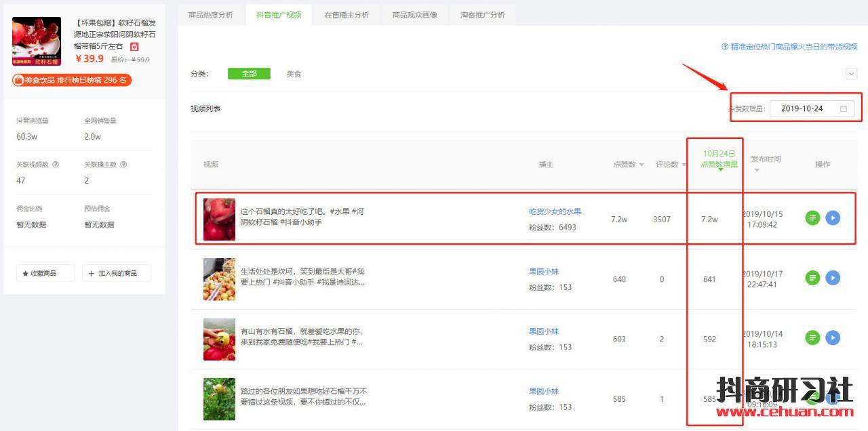This screenshot has width=868, height=431.
Task: Switch to 商品热度分析 tab
Action: point(210,15)
